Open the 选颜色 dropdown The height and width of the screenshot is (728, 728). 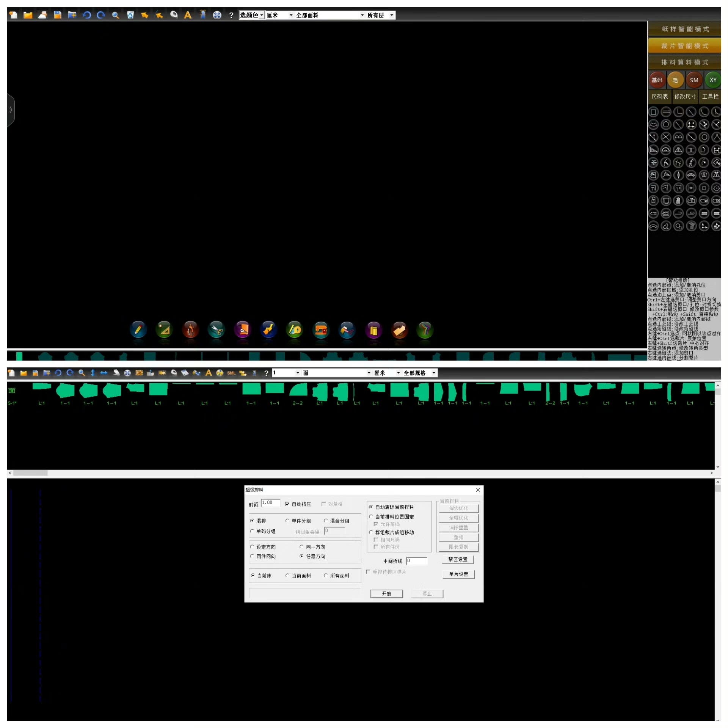coord(262,15)
